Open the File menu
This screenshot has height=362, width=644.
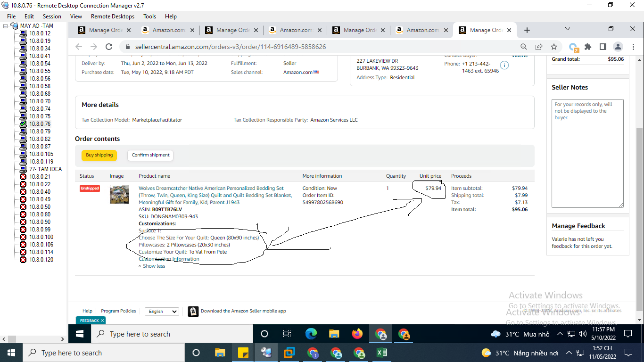pyautogui.click(x=11, y=16)
